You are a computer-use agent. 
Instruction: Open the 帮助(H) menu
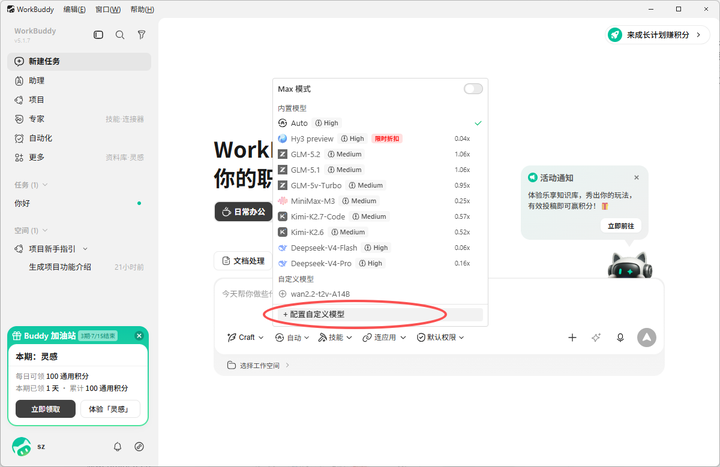(x=142, y=9)
